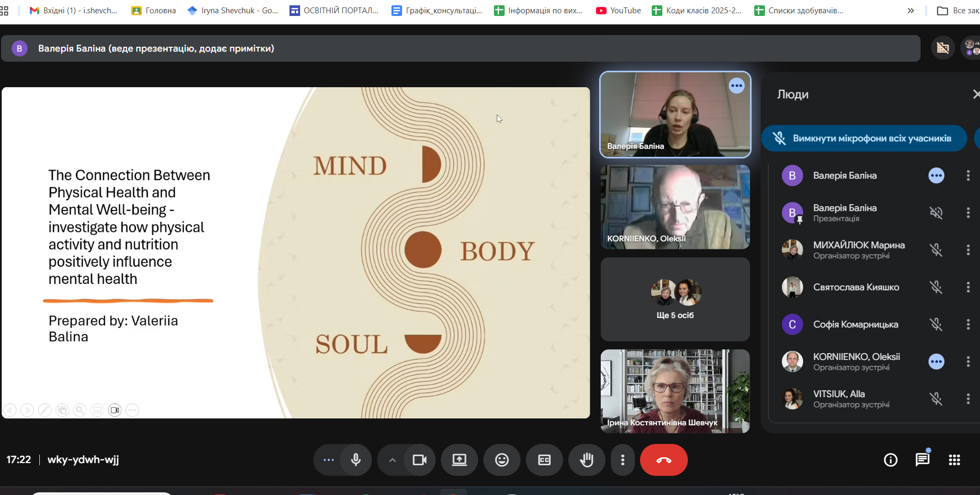Toggle the camera on or off

420,460
